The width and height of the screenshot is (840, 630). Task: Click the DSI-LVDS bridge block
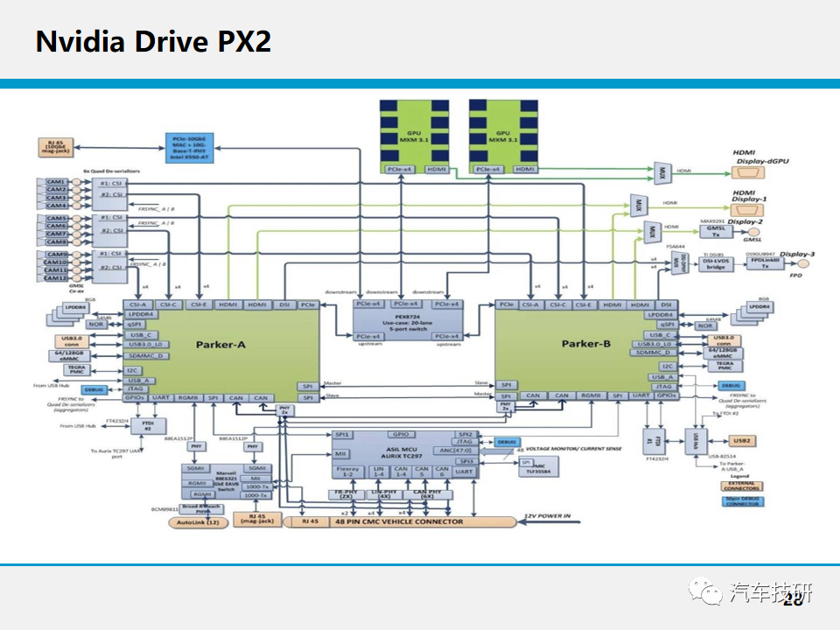coord(716,263)
